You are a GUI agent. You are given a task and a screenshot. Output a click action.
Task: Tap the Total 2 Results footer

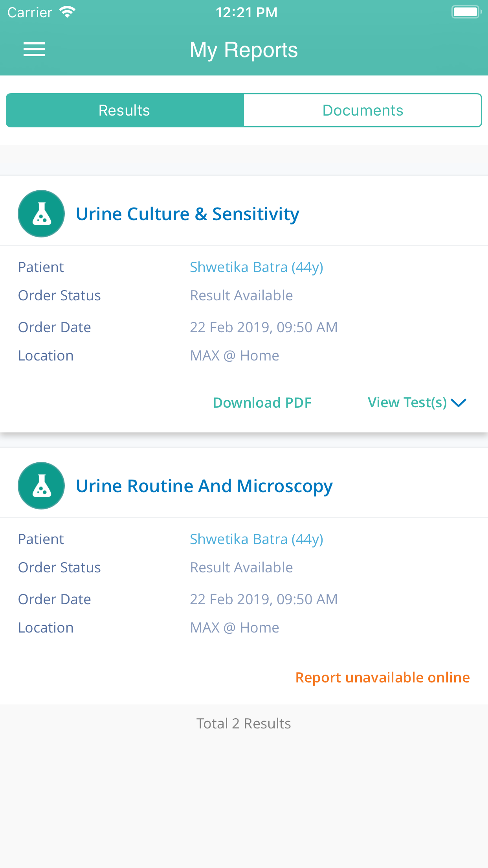[244, 723]
